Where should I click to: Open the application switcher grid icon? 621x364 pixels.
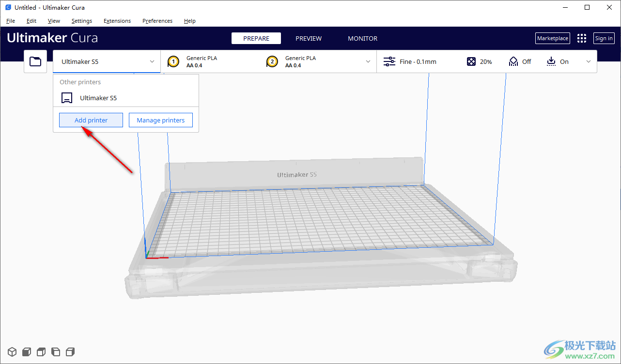tap(582, 38)
